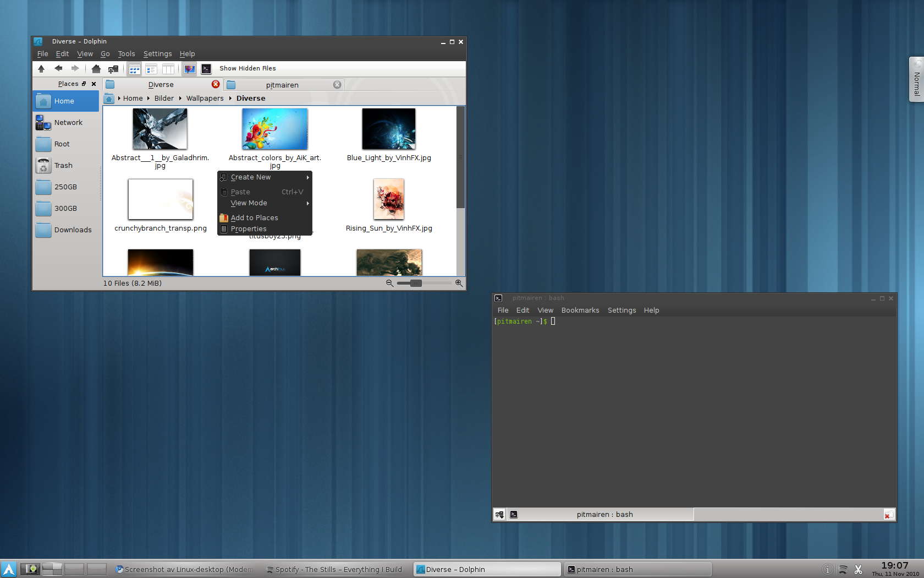Image resolution: width=924 pixels, height=578 pixels.
Task: Click the Back arrow in Dolphin toolbar
Action: [x=58, y=69]
